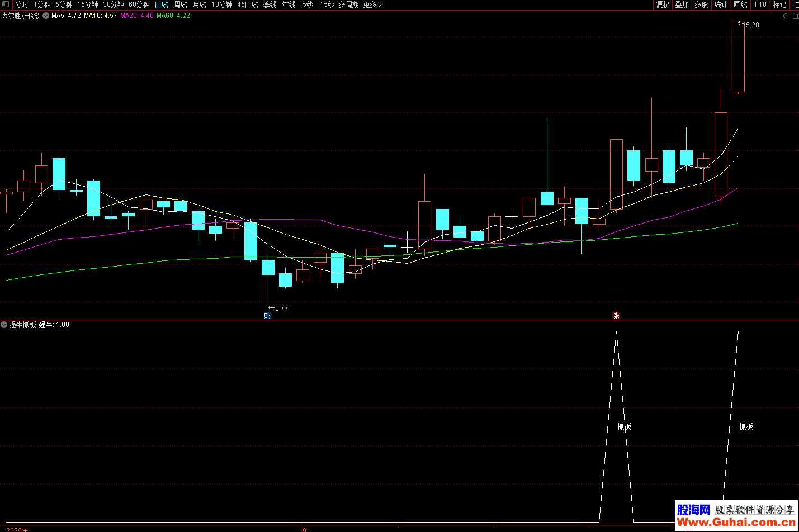The width and height of the screenshot is (799, 532).
Task: Toggle 叠加 overlay comparison
Action: 682,4
